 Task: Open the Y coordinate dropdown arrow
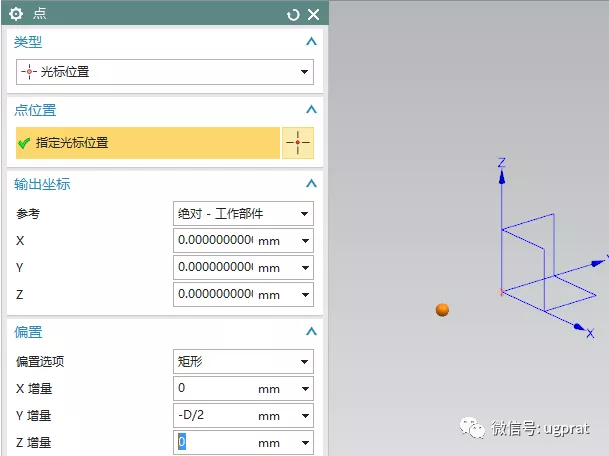click(x=305, y=268)
